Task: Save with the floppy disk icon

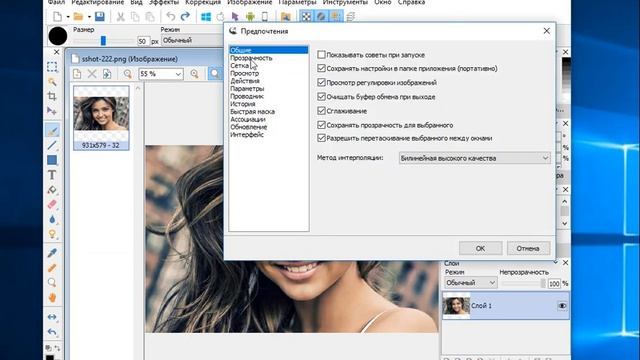Action: coord(100,17)
